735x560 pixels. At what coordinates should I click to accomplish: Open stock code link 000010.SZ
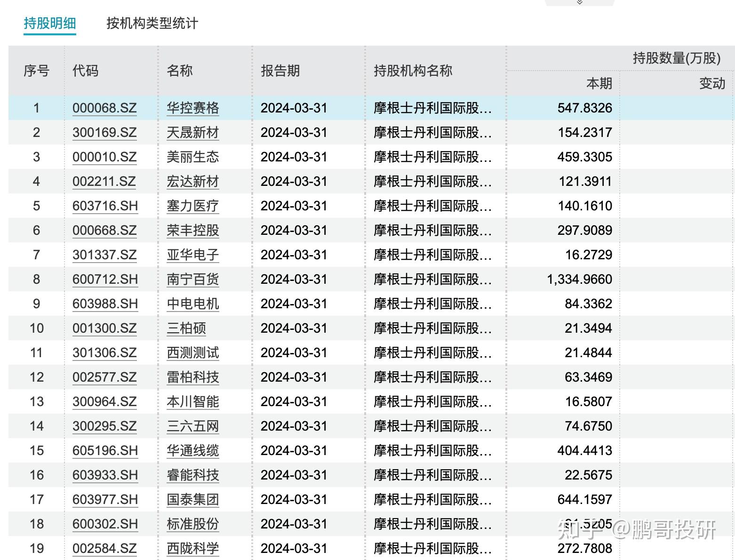point(104,157)
